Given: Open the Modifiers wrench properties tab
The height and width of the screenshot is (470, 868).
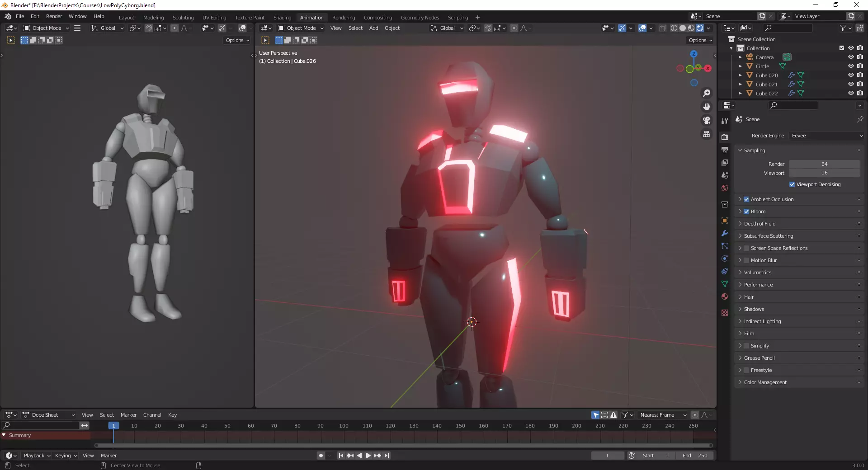Looking at the screenshot, I should 725,233.
